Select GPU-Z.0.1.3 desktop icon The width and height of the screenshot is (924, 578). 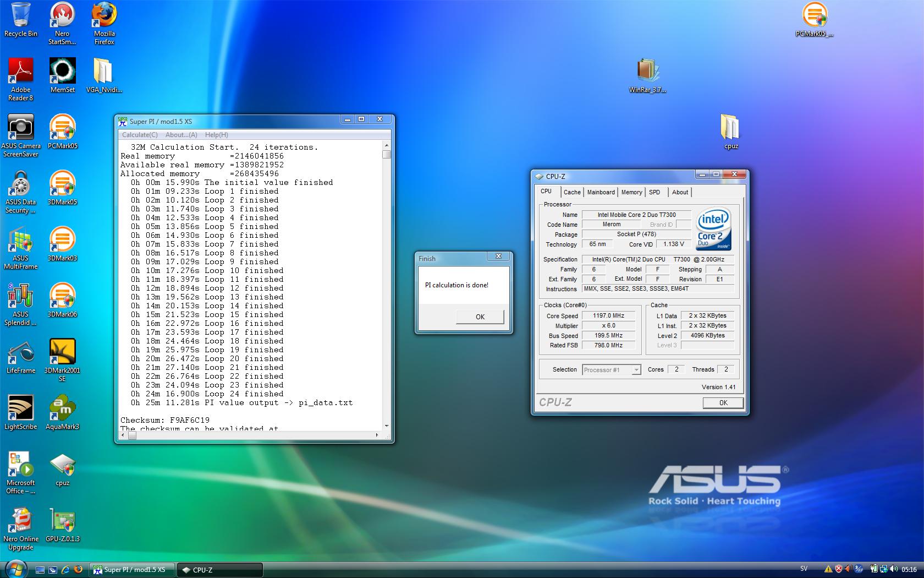pyautogui.click(x=62, y=525)
